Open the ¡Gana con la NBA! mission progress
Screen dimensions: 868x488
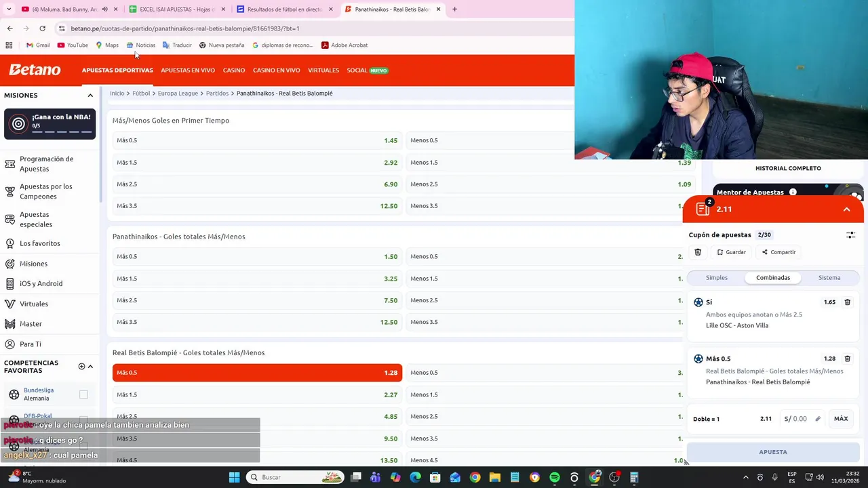tap(50, 123)
